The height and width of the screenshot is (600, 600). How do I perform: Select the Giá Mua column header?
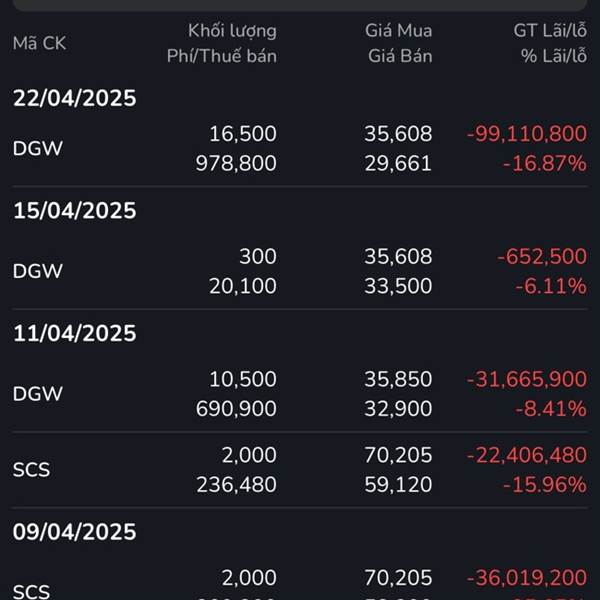click(x=398, y=31)
